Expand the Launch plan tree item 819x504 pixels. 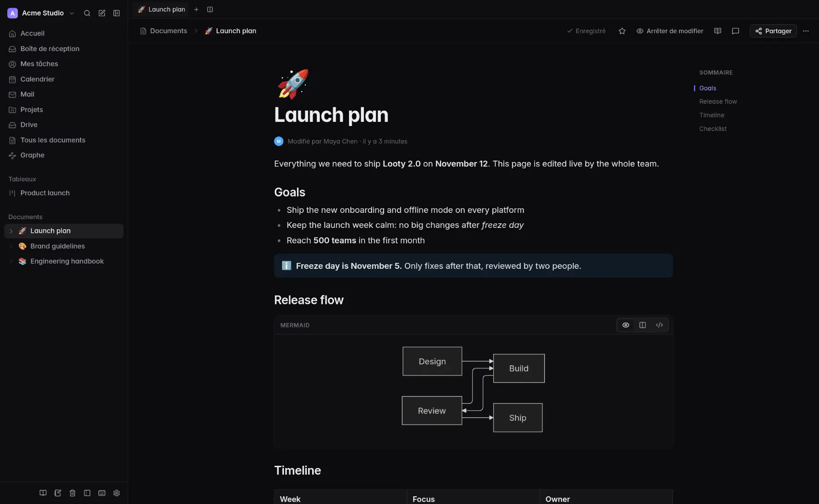tap(11, 231)
